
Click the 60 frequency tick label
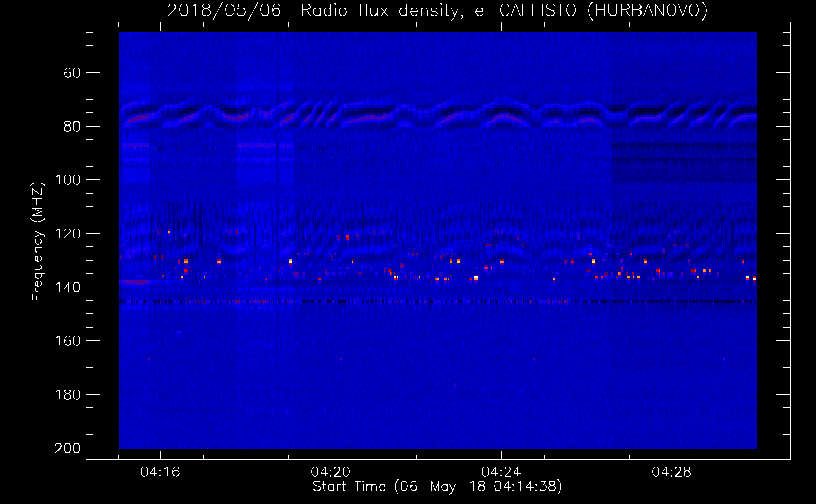click(72, 73)
